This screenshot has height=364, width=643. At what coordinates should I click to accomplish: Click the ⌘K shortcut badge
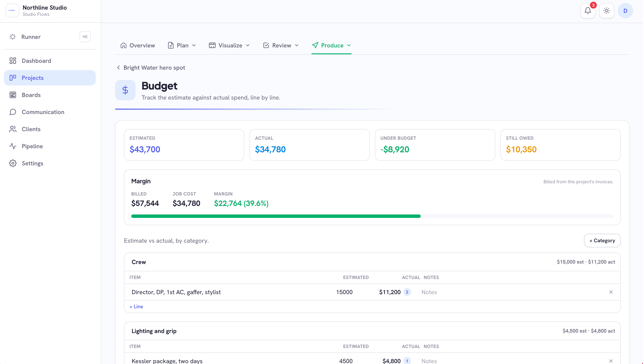click(x=85, y=37)
